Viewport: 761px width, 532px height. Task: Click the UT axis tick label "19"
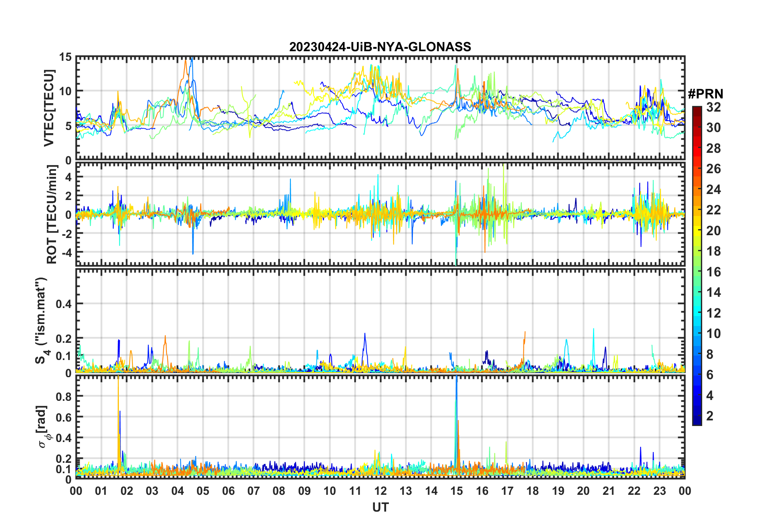click(558, 491)
